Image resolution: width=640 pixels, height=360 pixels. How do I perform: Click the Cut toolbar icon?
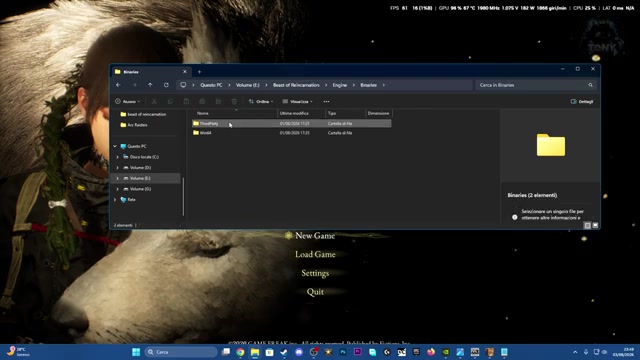pyautogui.click(x=154, y=101)
